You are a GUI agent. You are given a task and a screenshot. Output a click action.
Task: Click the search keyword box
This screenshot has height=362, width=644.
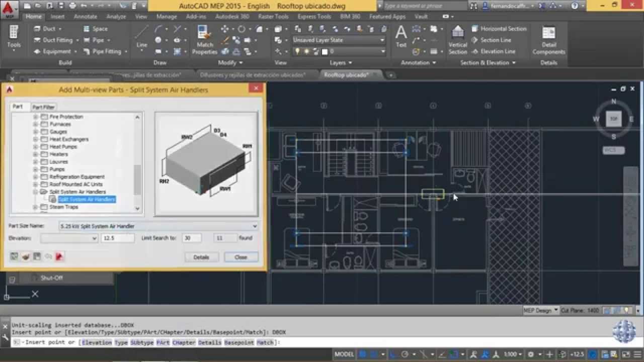425,6
